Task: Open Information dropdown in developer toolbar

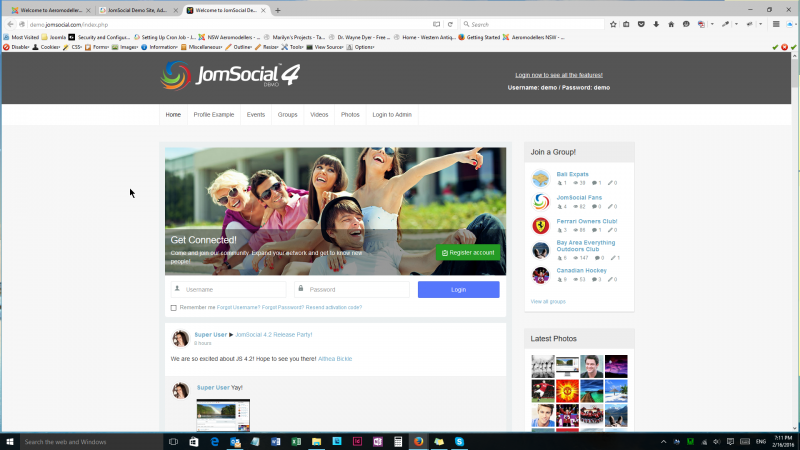Action: pyautogui.click(x=159, y=47)
